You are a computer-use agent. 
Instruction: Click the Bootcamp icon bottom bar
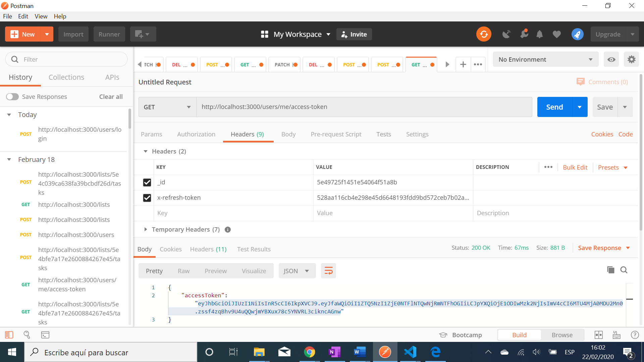(444, 335)
